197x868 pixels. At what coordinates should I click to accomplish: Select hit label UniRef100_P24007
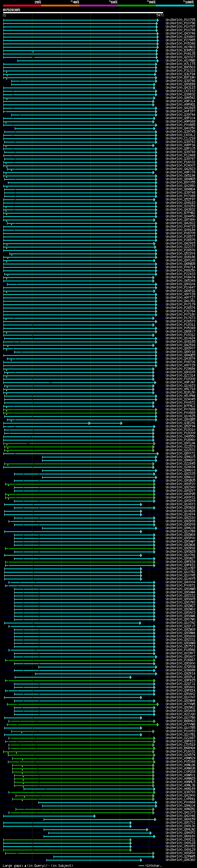pos(180,165)
